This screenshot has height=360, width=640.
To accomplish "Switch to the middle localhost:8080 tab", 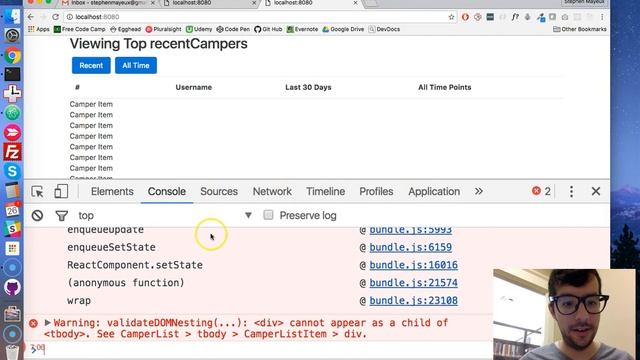I will click(x=209, y=3).
